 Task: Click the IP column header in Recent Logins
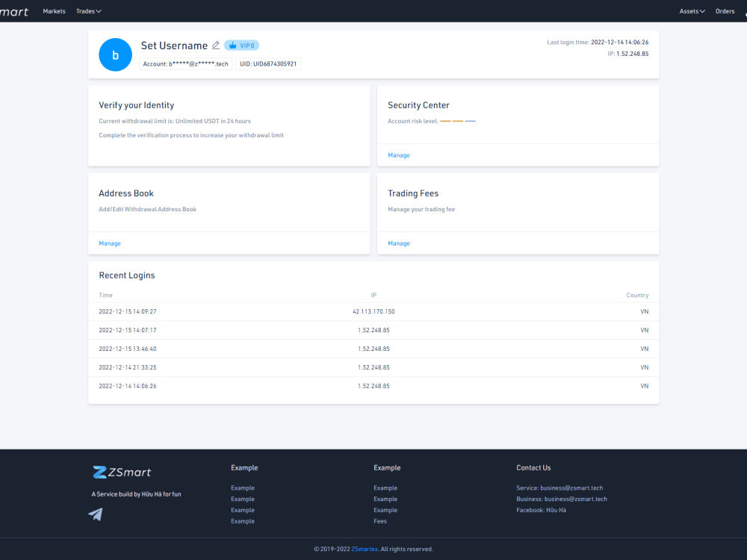click(x=373, y=295)
